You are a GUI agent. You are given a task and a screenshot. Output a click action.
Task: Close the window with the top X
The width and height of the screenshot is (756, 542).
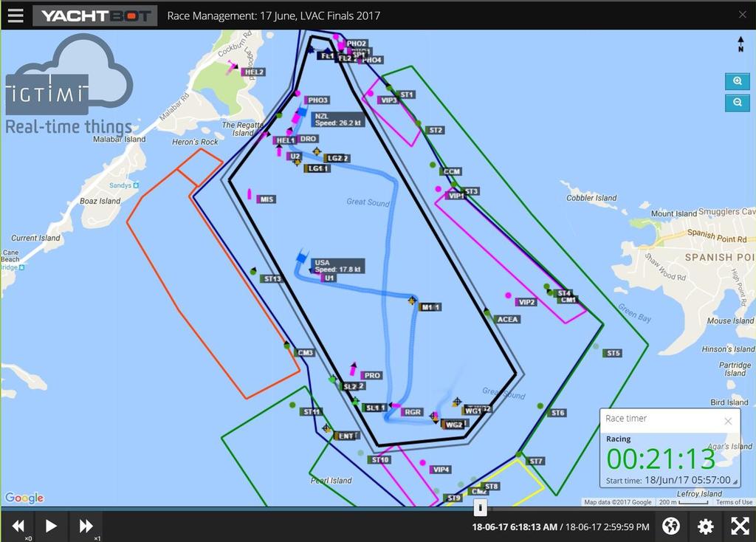pyautogui.click(x=743, y=15)
